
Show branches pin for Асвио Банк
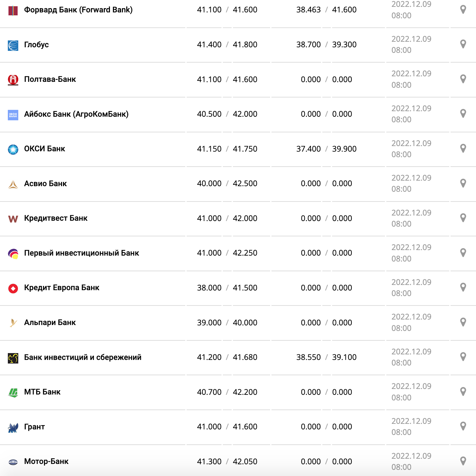tap(463, 183)
